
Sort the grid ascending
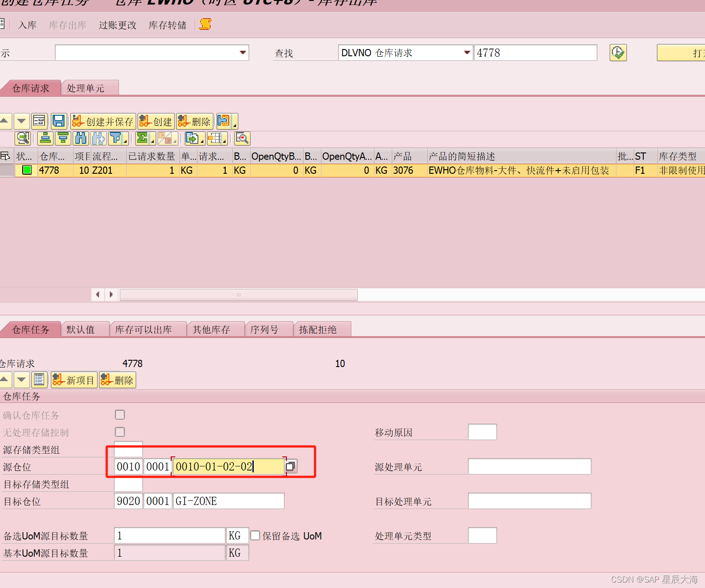tap(45, 138)
